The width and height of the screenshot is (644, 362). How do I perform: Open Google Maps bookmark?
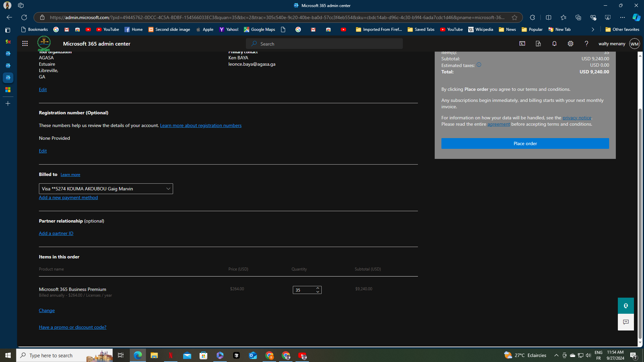[260, 29]
